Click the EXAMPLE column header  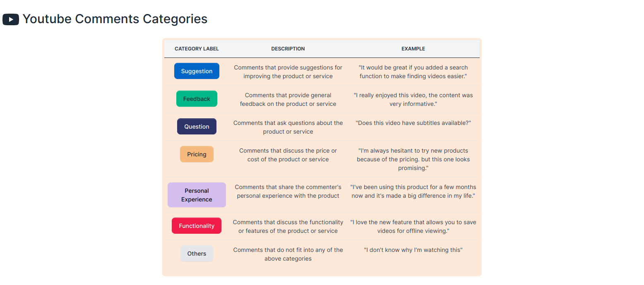413,49
